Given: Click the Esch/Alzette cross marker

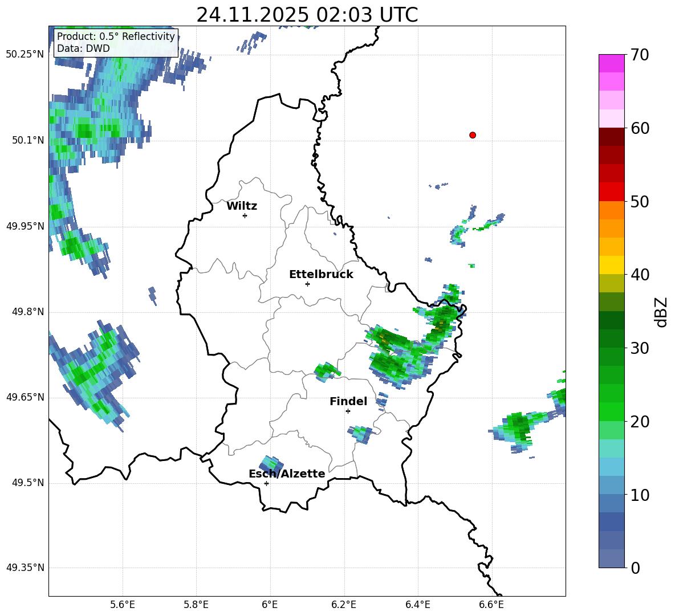Looking at the screenshot, I should click(266, 483).
